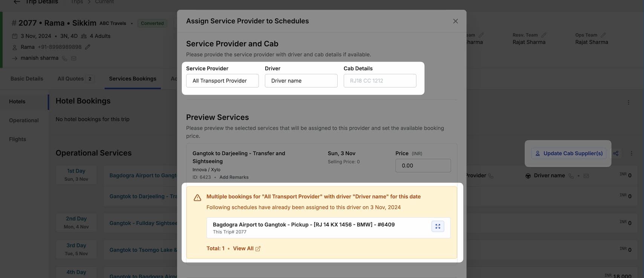Viewport: 644px width, 278px height.
Task: Open the kebab menu beside Update Cab Supplier(s)
Action: 632,153
